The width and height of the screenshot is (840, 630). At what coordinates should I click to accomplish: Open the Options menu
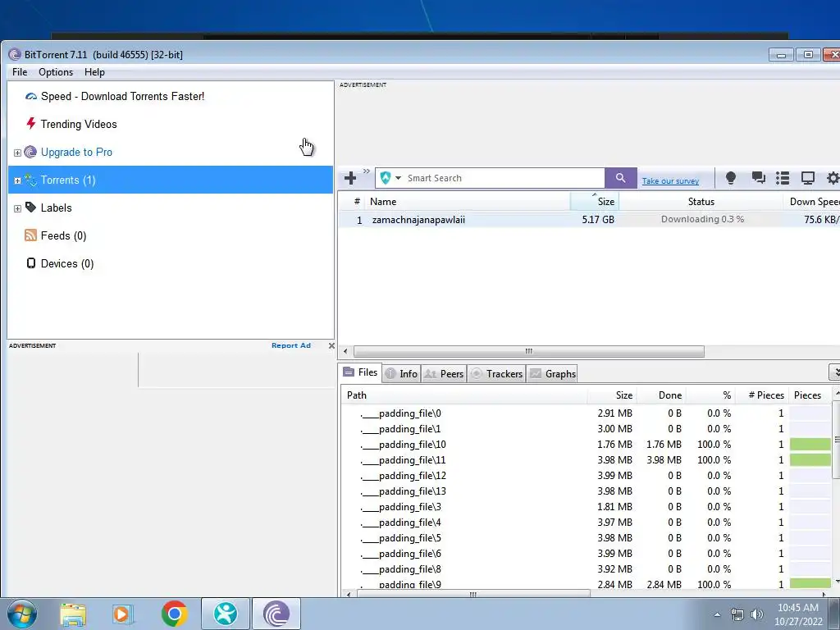[x=56, y=72]
